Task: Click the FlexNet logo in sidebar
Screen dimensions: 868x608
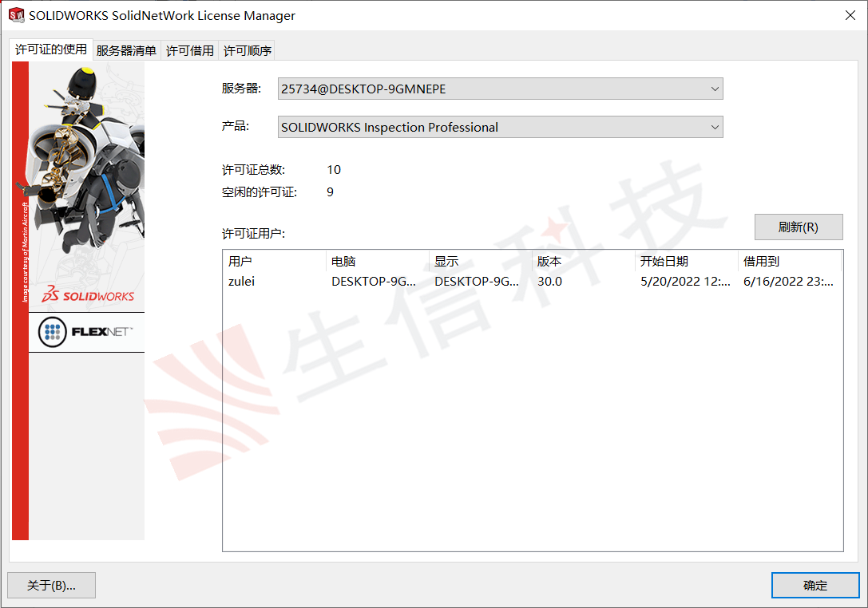Action: pyautogui.click(x=86, y=332)
